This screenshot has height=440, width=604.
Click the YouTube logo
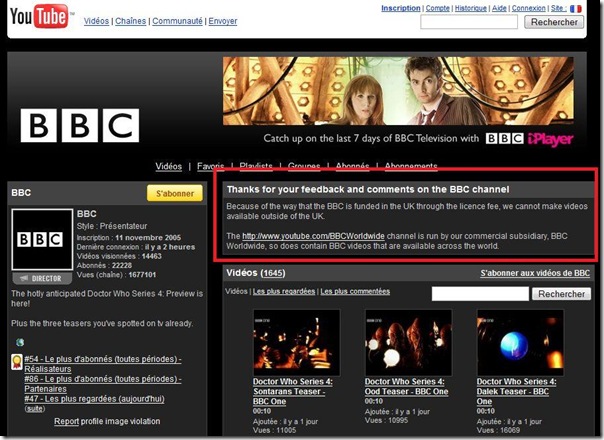[x=39, y=17]
